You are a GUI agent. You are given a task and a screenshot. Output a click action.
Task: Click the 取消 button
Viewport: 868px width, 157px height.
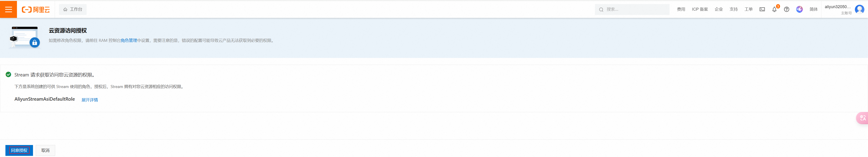point(45,150)
